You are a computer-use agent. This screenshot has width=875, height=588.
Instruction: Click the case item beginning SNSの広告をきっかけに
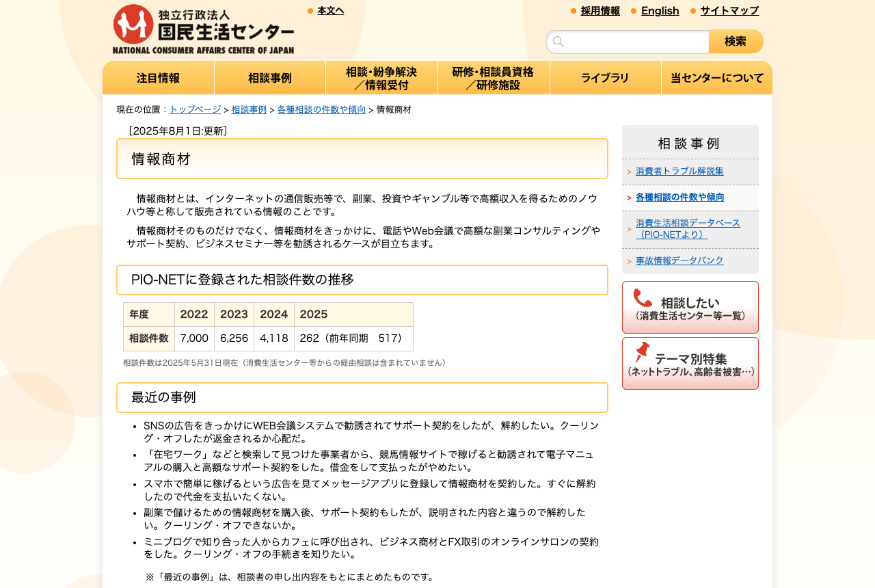tap(371, 432)
